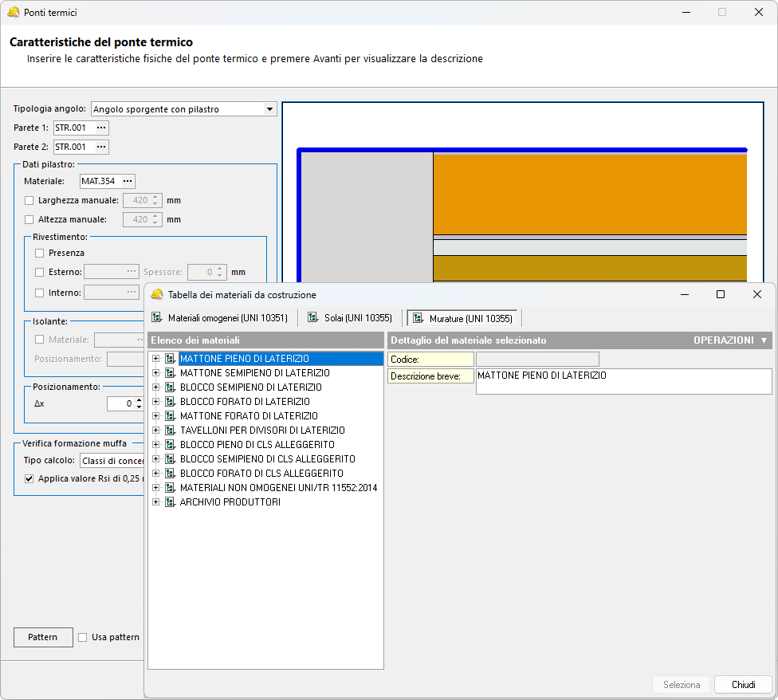
Task: Click the Descrizione breve text field
Action: 623,381
